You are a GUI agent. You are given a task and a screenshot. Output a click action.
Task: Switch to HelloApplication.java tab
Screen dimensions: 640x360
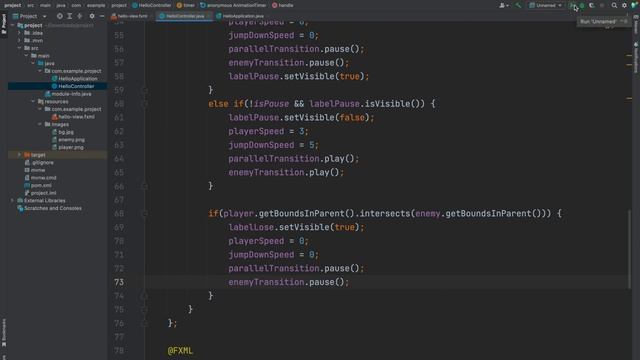click(x=240, y=16)
